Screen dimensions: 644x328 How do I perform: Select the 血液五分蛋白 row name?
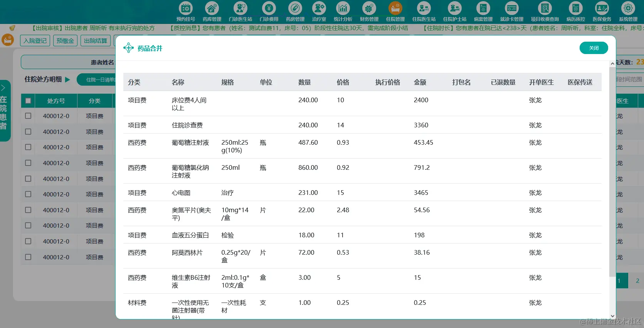(190, 235)
